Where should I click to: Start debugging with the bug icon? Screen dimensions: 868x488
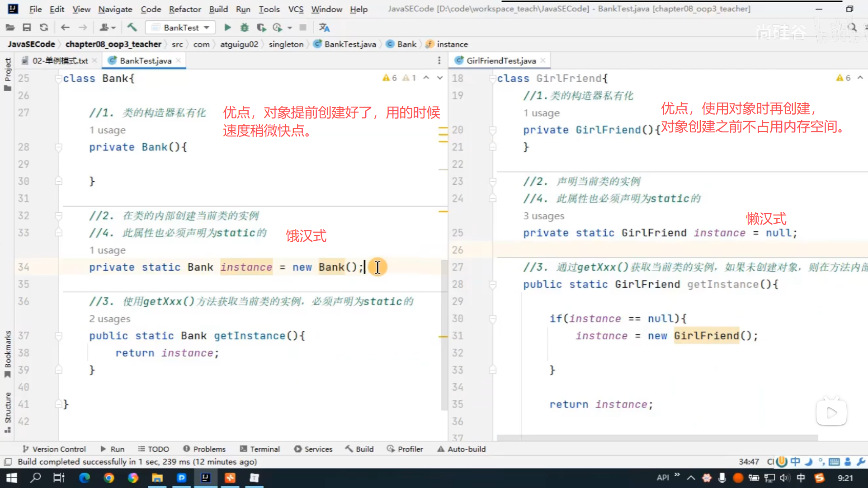point(244,28)
